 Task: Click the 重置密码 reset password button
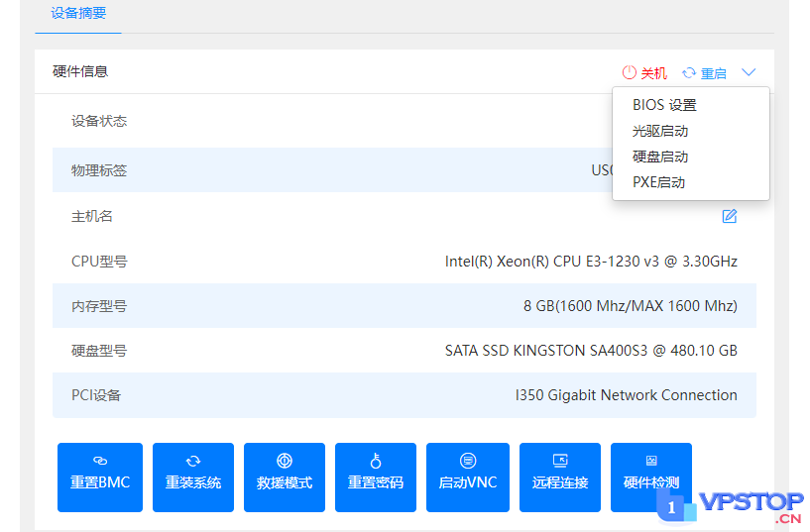tap(376, 478)
